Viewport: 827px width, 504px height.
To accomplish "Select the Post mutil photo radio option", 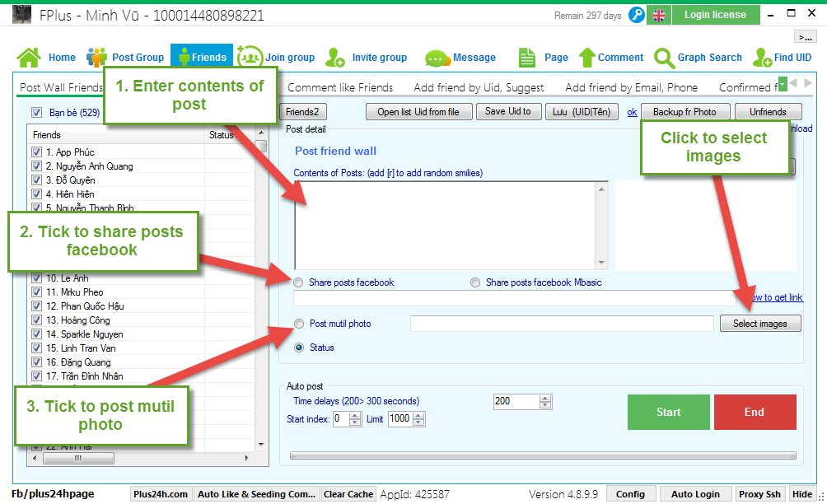I will point(299,324).
